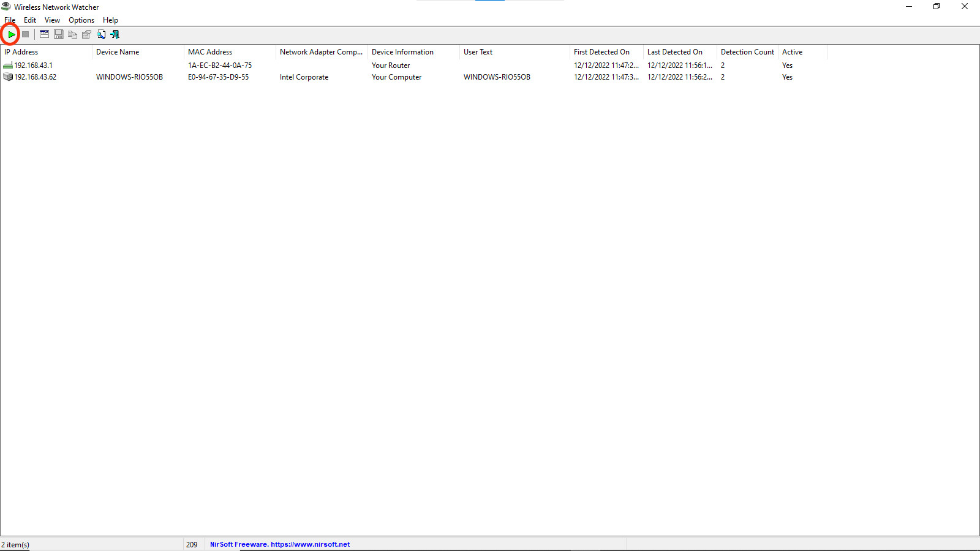This screenshot has width=980, height=551.
Task: Start scanning with the green play icon
Action: point(11,34)
